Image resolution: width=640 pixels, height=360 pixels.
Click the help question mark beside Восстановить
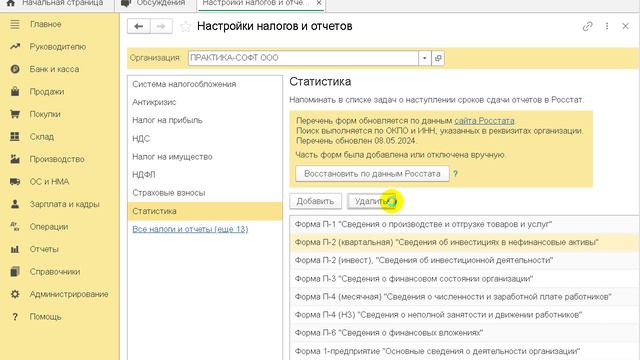click(455, 174)
